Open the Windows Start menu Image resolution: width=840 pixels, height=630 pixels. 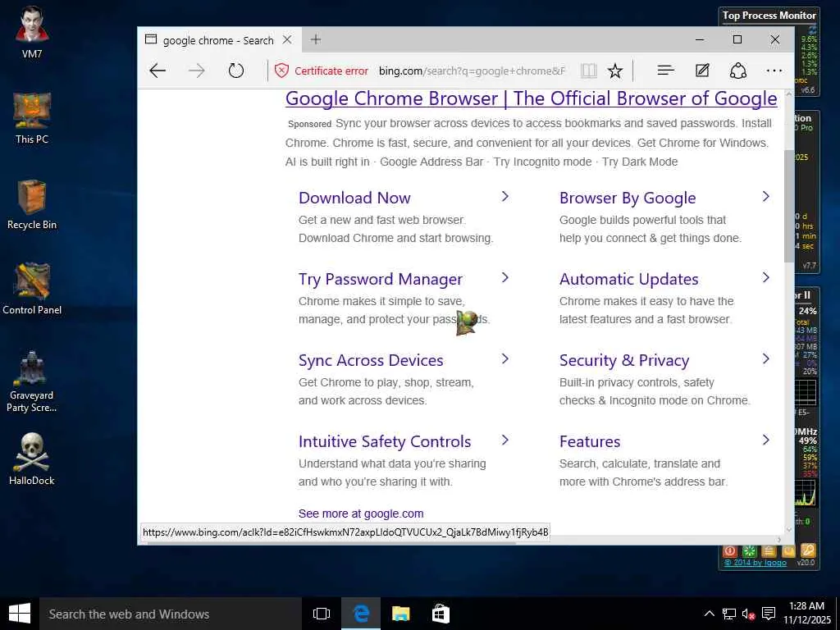(x=20, y=614)
